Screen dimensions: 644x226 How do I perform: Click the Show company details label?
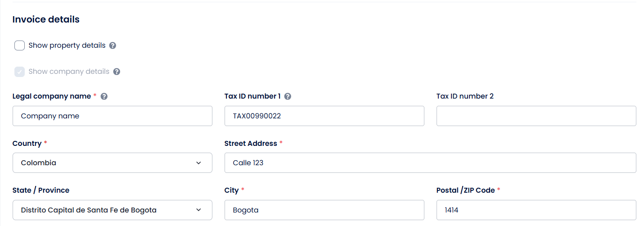(x=69, y=72)
